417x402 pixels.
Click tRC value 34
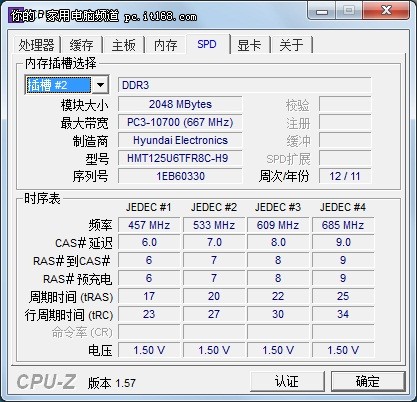343,314
